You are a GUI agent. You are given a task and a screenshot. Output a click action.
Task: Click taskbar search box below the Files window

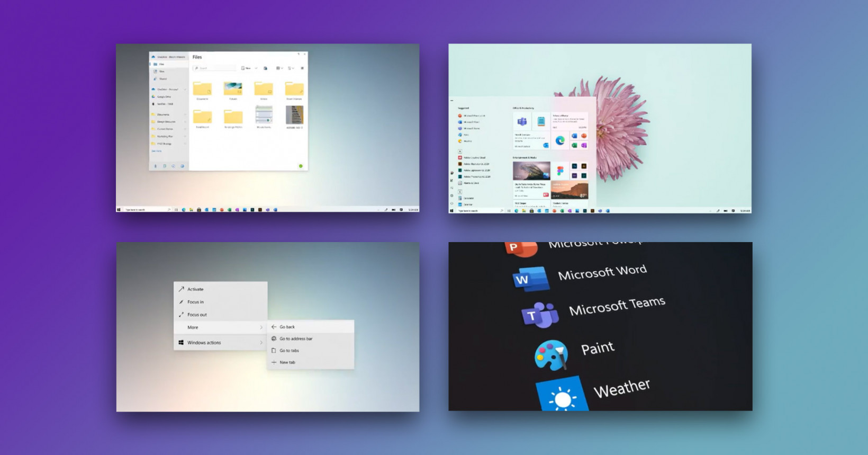[147, 210]
